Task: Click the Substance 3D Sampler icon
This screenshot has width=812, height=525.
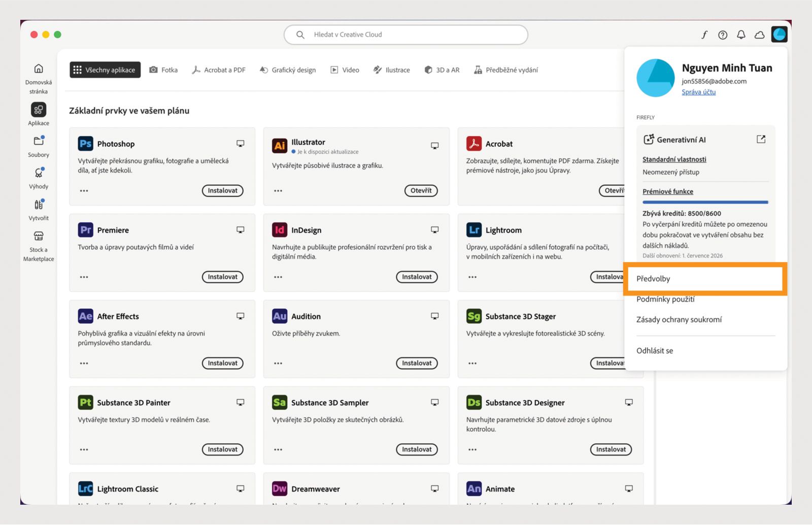Action: [280, 403]
